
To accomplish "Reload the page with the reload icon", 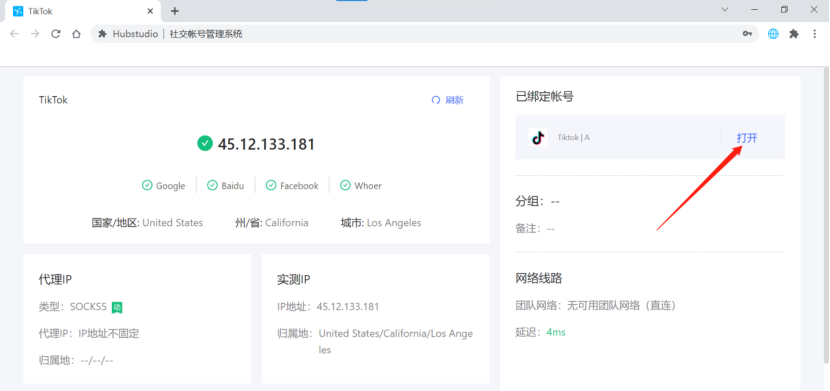I will (56, 34).
